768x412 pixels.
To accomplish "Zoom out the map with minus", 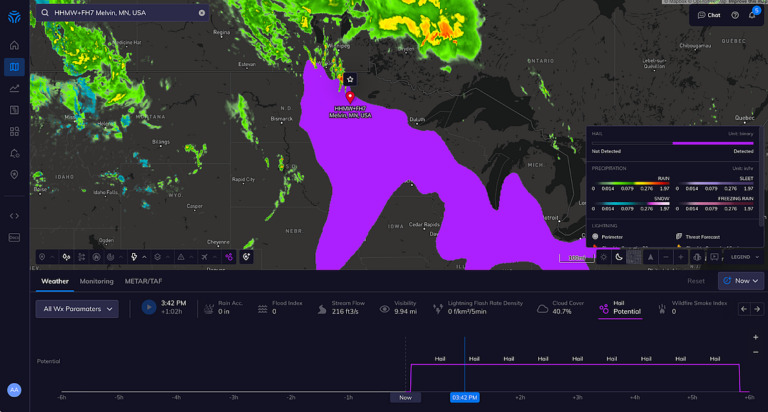I will 666,257.
